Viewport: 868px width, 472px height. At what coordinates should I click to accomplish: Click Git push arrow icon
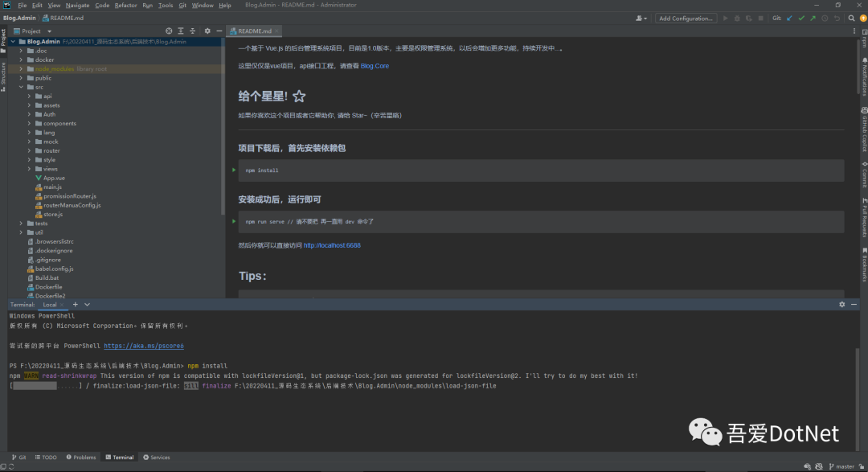click(x=813, y=18)
